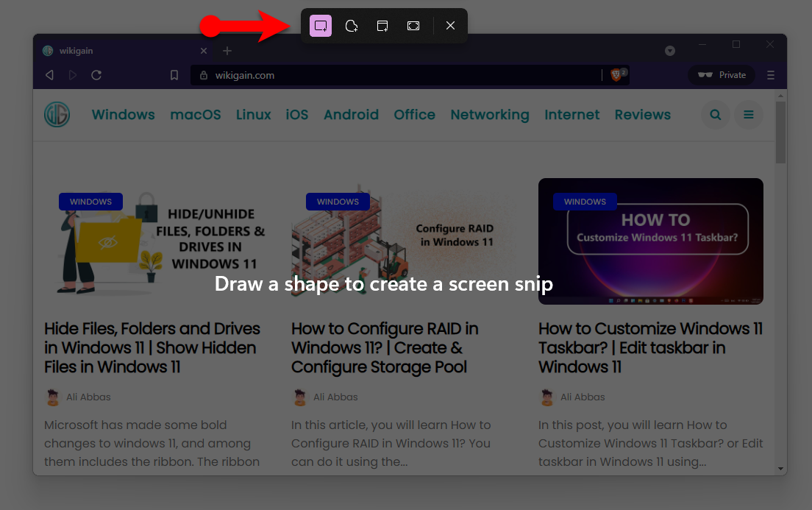
Task: Open the macOS menu category
Action: (196, 115)
